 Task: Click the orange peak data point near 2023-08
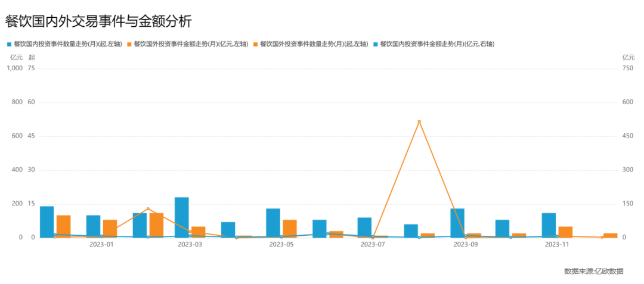click(x=419, y=121)
